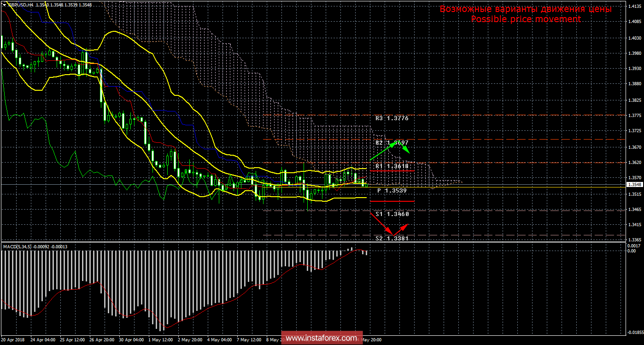Click the 1.3670 level on price scale
644x345 pixels.
point(634,147)
